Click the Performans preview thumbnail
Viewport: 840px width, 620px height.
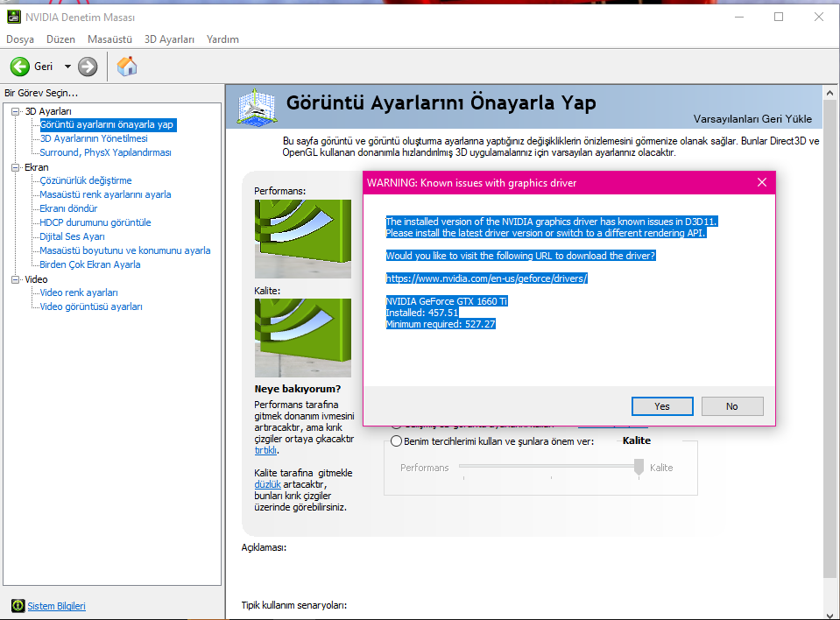click(x=303, y=239)
